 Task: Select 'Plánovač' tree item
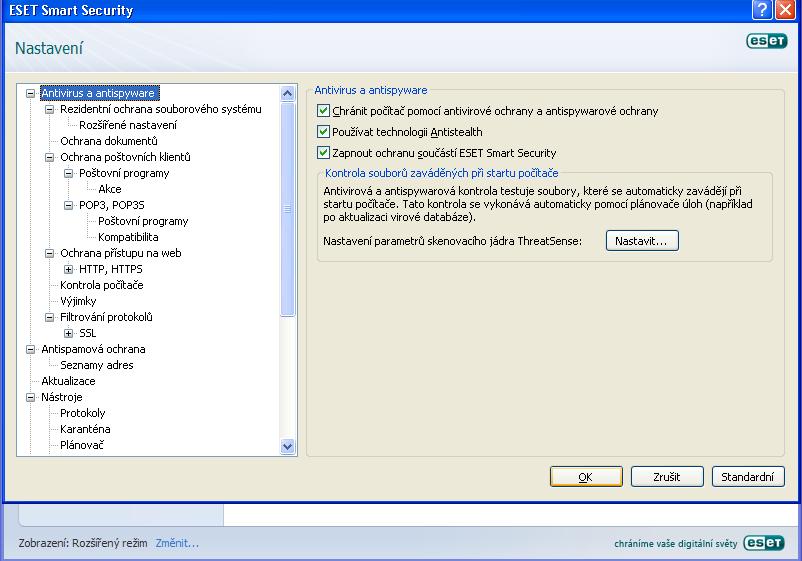point(82,445)
